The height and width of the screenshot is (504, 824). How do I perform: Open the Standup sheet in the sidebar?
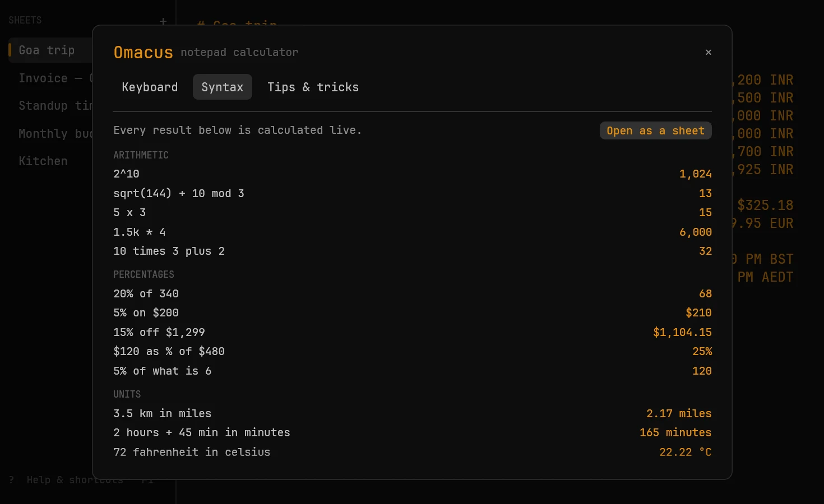pos(55,105)
